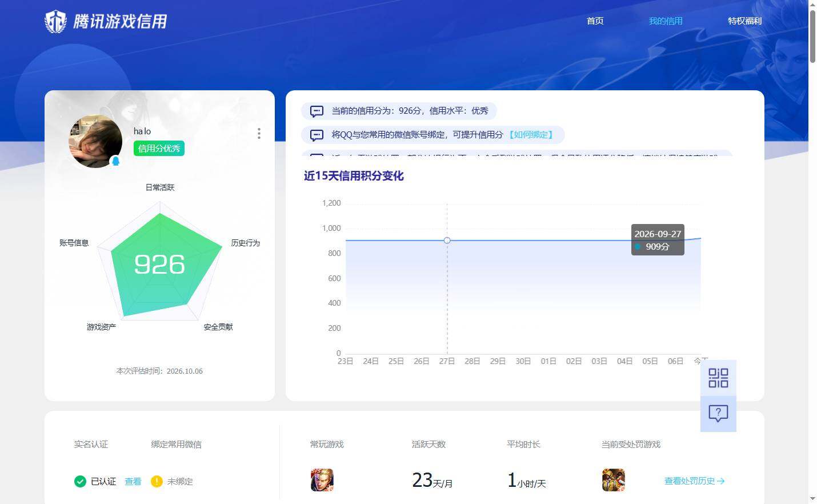Click the 近15天信用积分变化 chart heading
Image resolution: width=817 pixels, height=504 pixels.
click(354, 176)
